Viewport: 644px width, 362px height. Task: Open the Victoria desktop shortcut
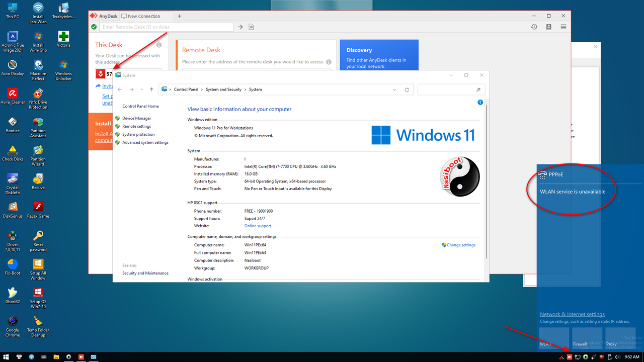point(63,39)
